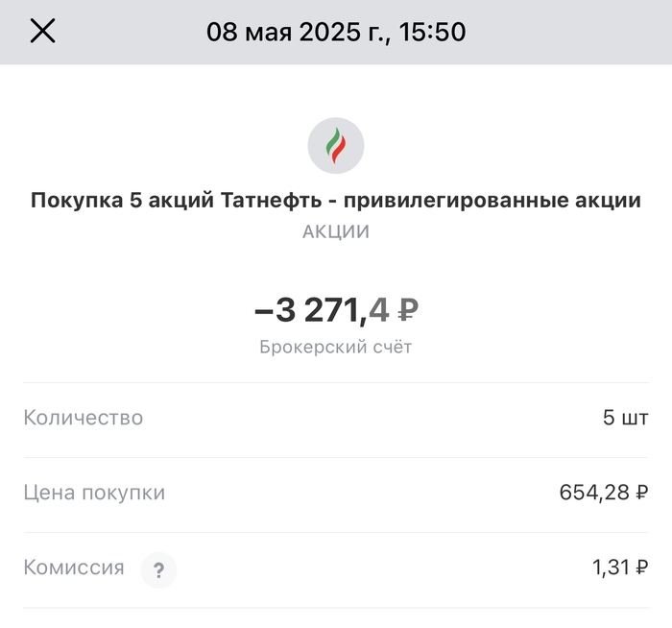
Task: Tap the ruble sign after 654,28
Action: [641, 493]
